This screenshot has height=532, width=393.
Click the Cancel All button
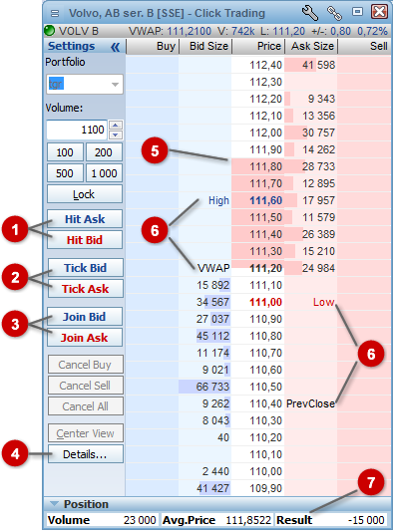click(85, 406)
